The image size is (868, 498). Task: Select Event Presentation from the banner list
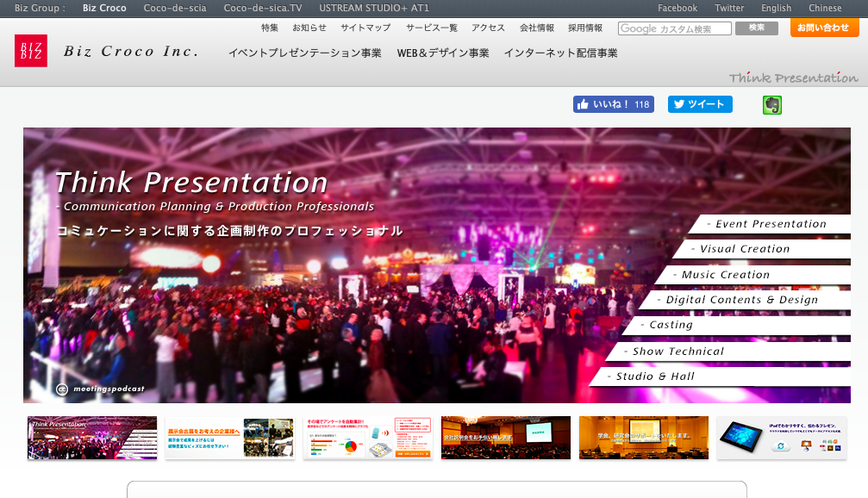click(x=771, y=224)
